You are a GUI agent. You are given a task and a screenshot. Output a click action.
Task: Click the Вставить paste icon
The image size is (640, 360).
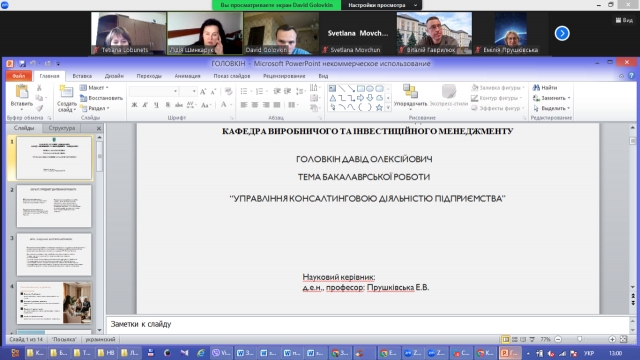click(22, 92)
